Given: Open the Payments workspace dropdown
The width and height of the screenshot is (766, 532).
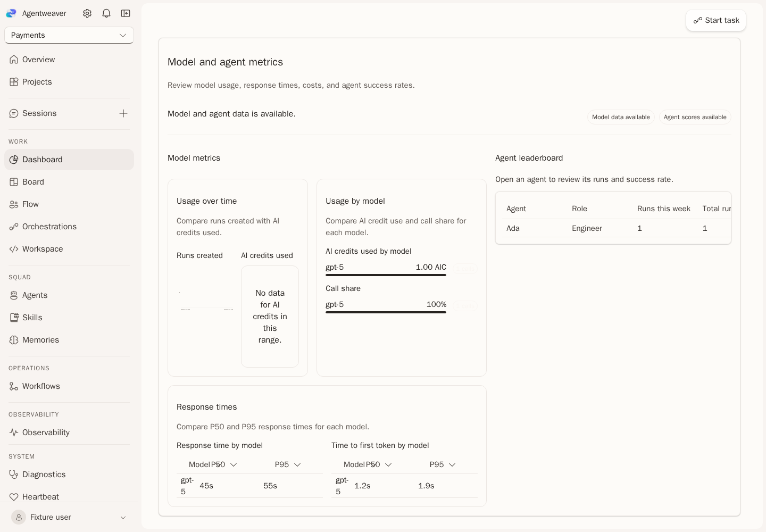Looking at the screenshot, I should (69, 35).
